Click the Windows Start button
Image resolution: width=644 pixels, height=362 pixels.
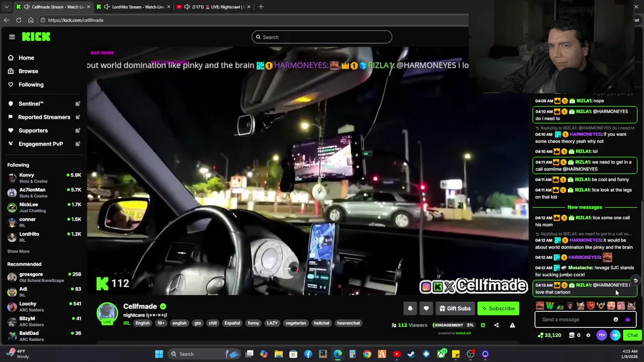(x=159, y=354)
